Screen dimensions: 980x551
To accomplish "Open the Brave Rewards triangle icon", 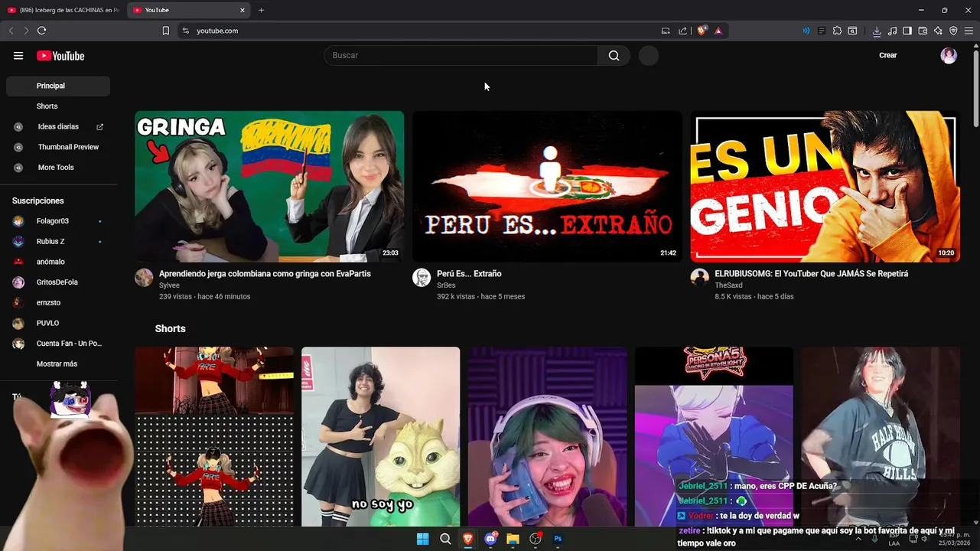I will [718, 31].
